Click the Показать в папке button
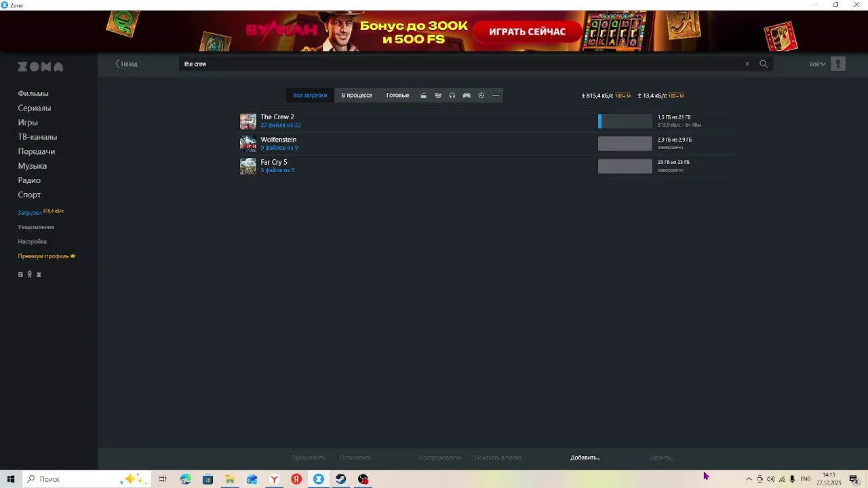868x488 pixels. [498, 457]
